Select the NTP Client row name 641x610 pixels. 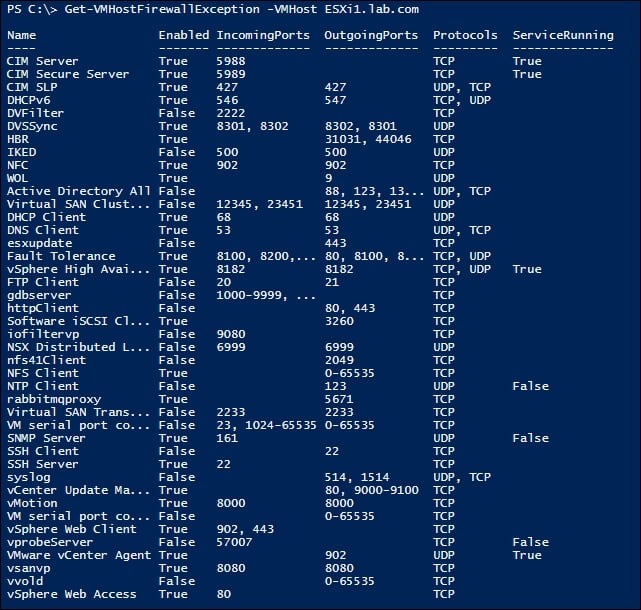(43, 386)
